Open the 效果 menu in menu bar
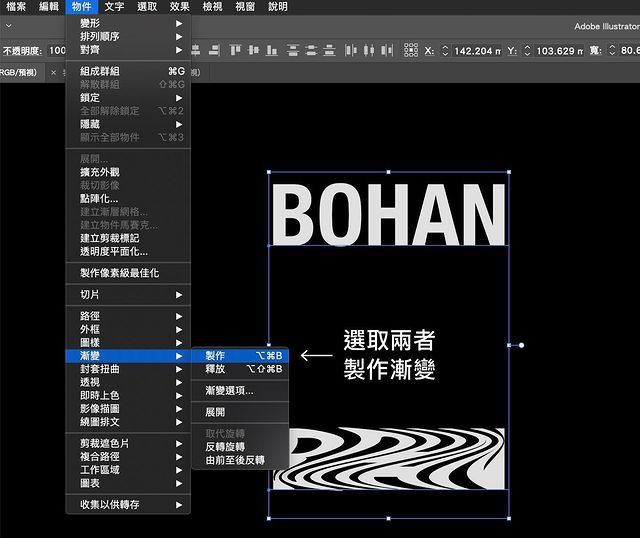This screenshot has width=640, height=538. [180, 7]
